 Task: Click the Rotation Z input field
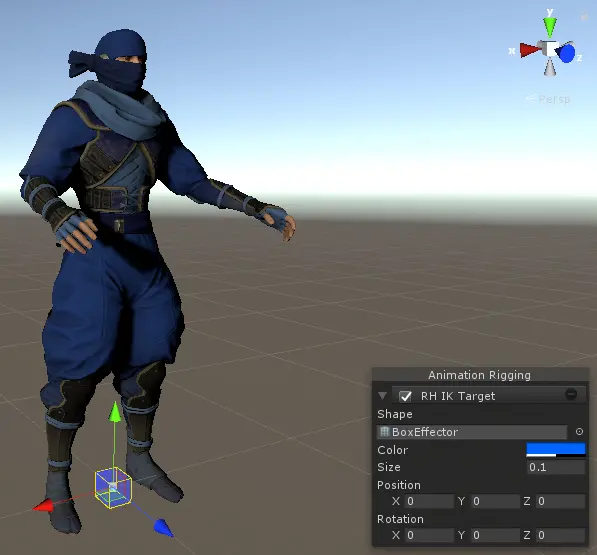click(x=560, y=535)
